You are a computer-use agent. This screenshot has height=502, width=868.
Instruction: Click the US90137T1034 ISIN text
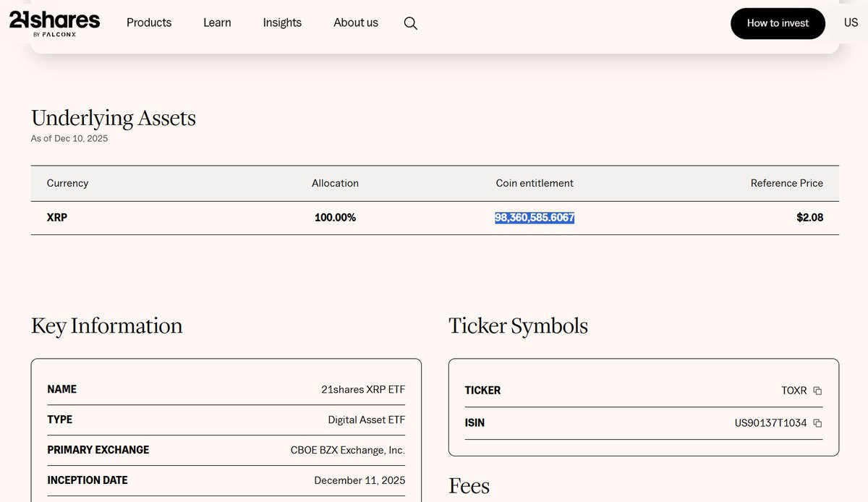pos(770,423)
